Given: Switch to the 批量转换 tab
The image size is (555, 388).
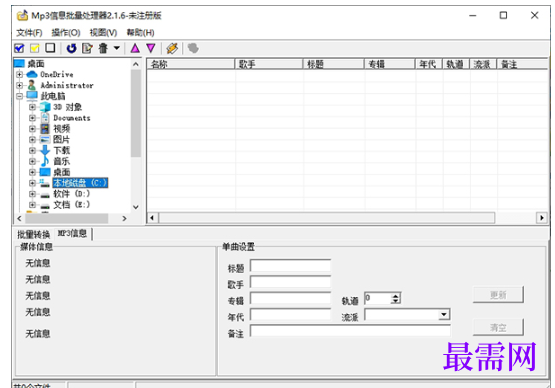Looking at the screenshot, I should click(x=34, y=234).
